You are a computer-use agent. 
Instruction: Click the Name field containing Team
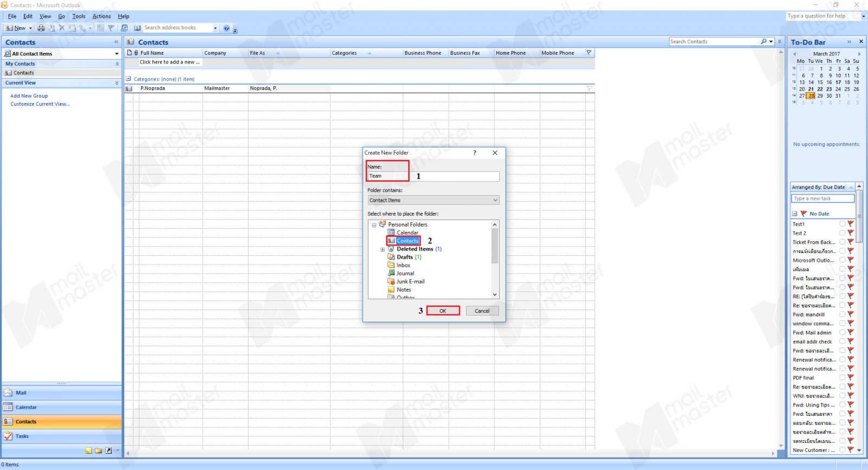[x=433, y=176]
